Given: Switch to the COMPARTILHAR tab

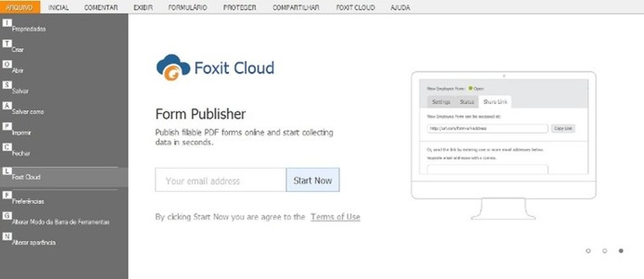Looking at the screenshot, I should pos(296,7).
